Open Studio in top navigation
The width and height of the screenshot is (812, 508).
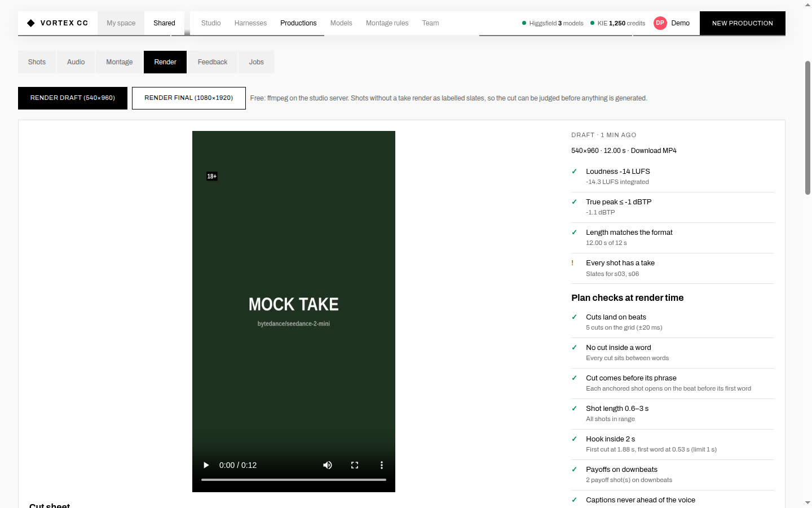point(211,23)
